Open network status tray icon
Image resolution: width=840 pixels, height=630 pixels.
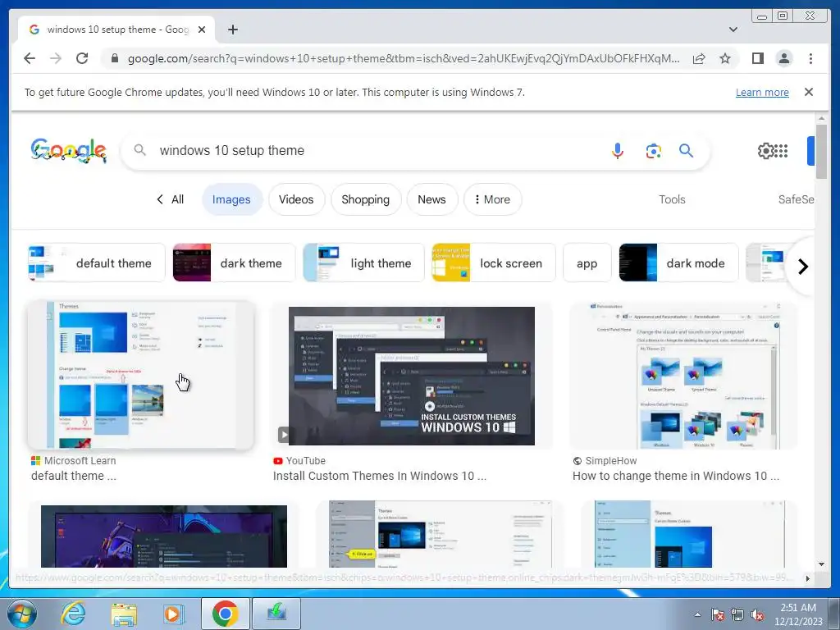point(737,614)
